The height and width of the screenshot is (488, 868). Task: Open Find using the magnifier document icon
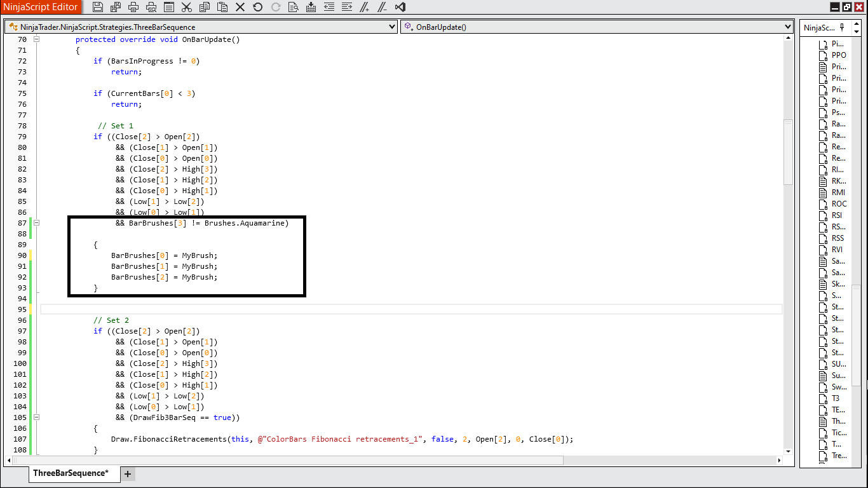(x=293, y=7)
